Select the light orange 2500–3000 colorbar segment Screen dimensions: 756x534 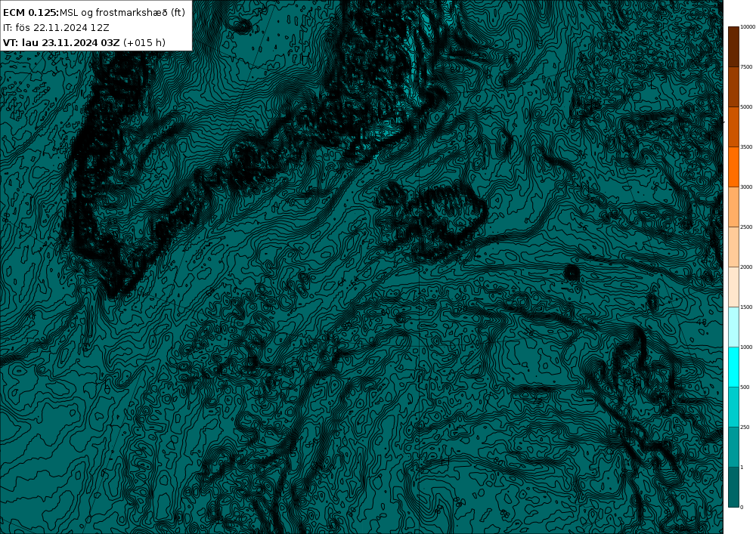click(x=733, y=206)
